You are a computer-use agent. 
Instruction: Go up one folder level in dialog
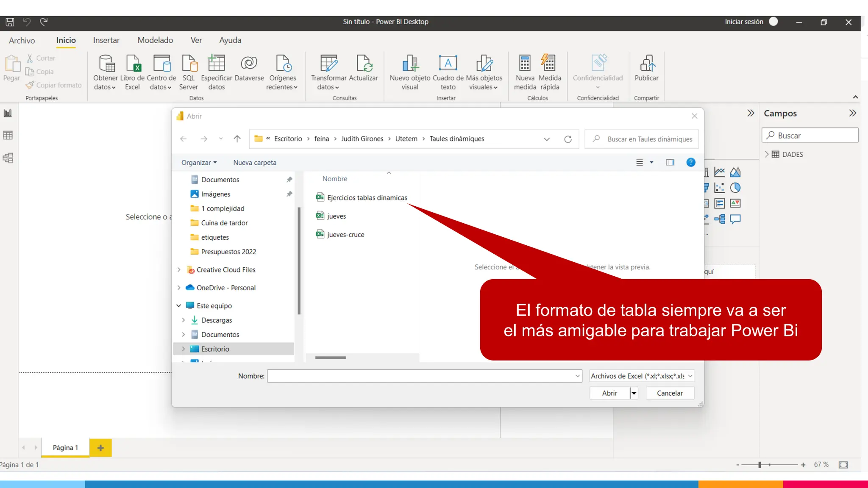coord(237,139)
